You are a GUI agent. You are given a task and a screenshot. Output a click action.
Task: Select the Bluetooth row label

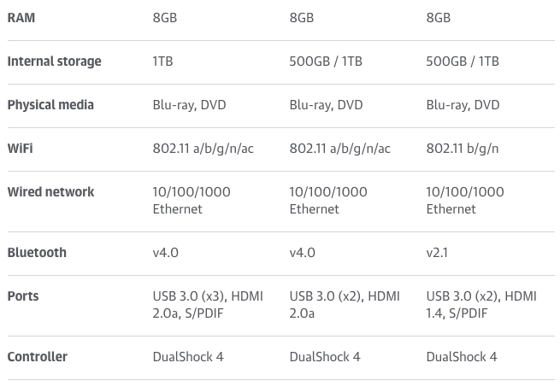[37, 253]
